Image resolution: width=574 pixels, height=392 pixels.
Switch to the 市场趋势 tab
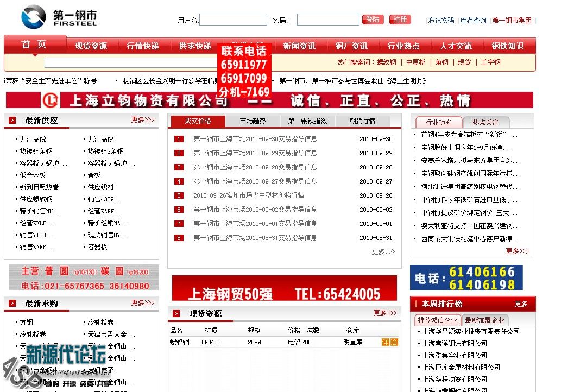(x=253, y=121)
